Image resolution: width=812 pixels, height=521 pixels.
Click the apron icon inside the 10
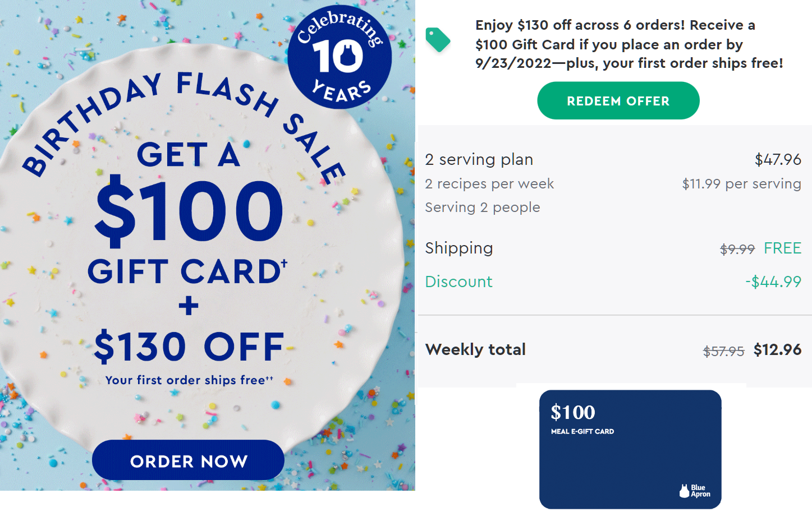pos(352,56)
